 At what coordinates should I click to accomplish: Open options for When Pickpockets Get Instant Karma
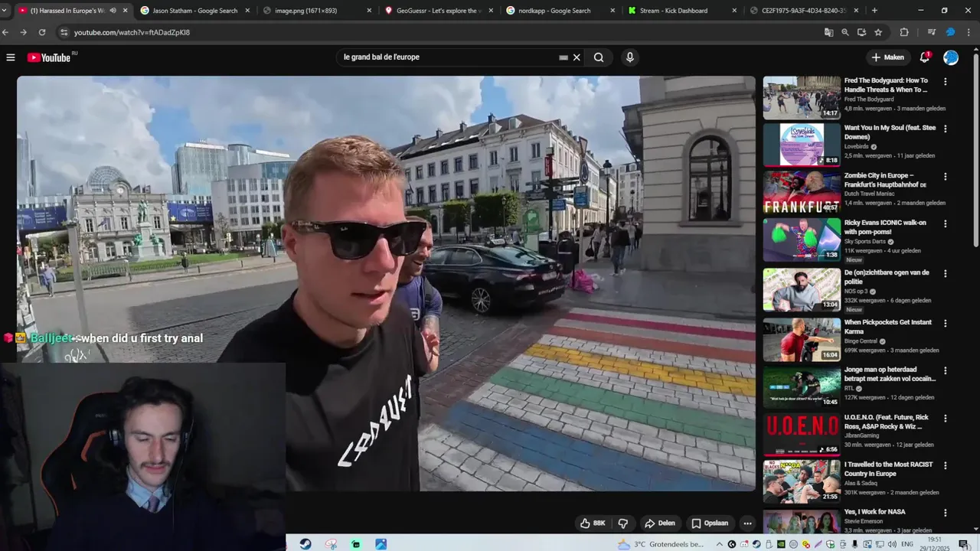(946, 323)
